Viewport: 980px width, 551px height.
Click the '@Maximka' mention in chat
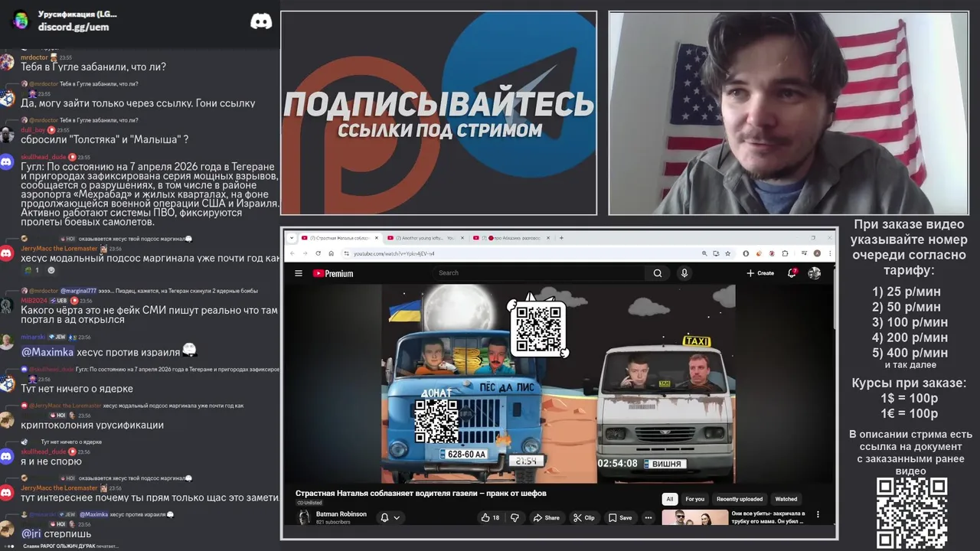pyautogui.click(x=47, y=352)
